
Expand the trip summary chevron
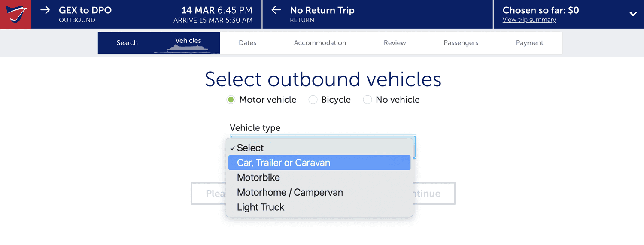pyautogui.click(x=633, y=14)
